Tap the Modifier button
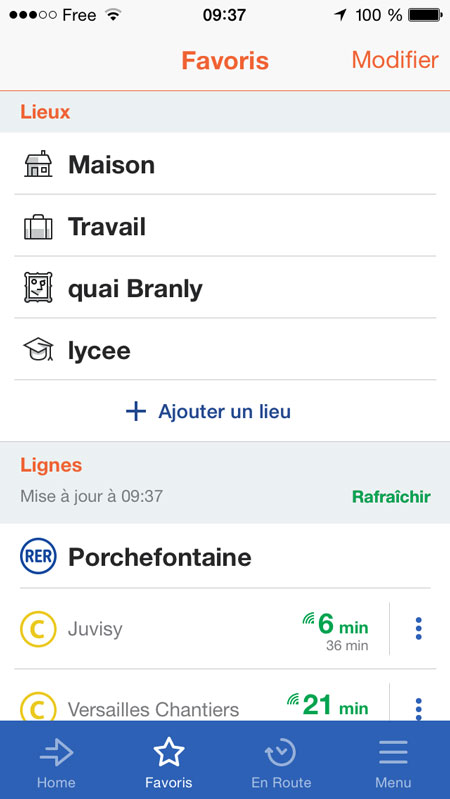Image resolution: width=450 pixels, height=799 pixels. (395, 60)
